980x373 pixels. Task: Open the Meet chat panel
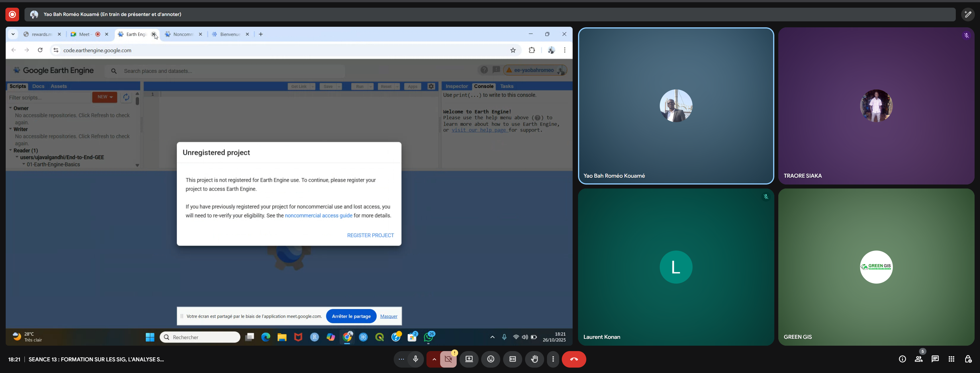click(x=935, y=359)
